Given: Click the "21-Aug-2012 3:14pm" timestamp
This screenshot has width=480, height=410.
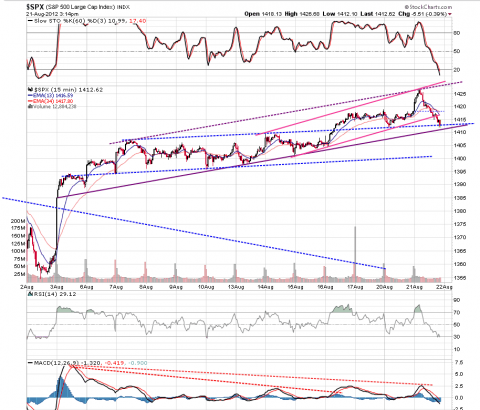Looking at the screenshot, I should click(x=52, y=14).
